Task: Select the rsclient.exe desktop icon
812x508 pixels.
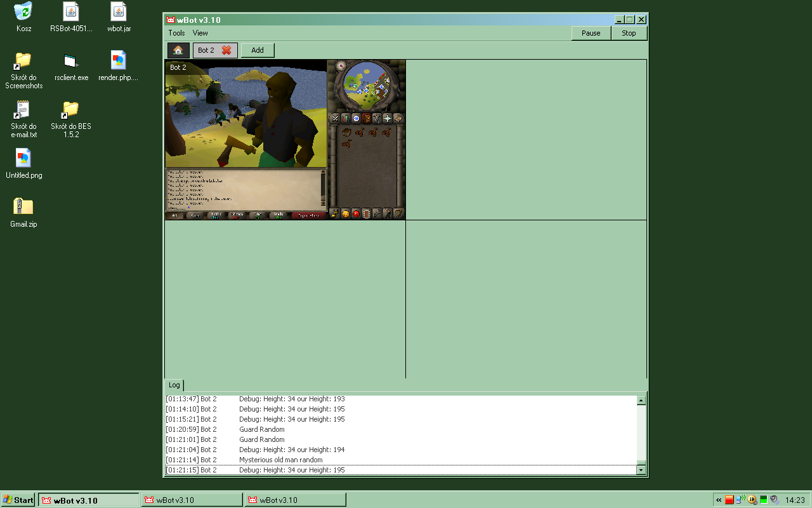Action: 71,67
